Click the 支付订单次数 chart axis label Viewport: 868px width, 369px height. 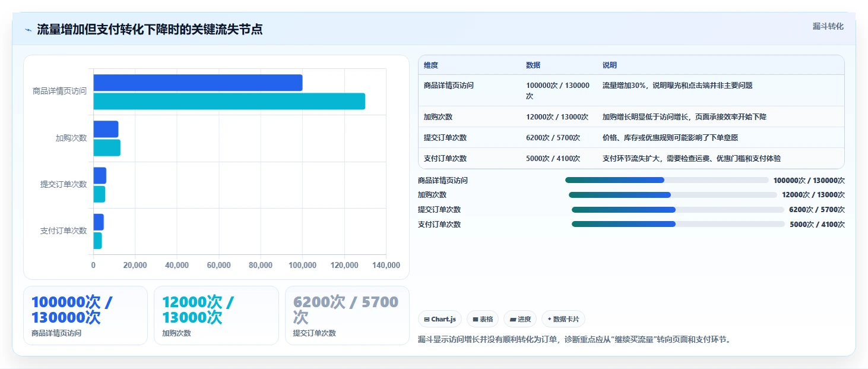pos(64,231)
